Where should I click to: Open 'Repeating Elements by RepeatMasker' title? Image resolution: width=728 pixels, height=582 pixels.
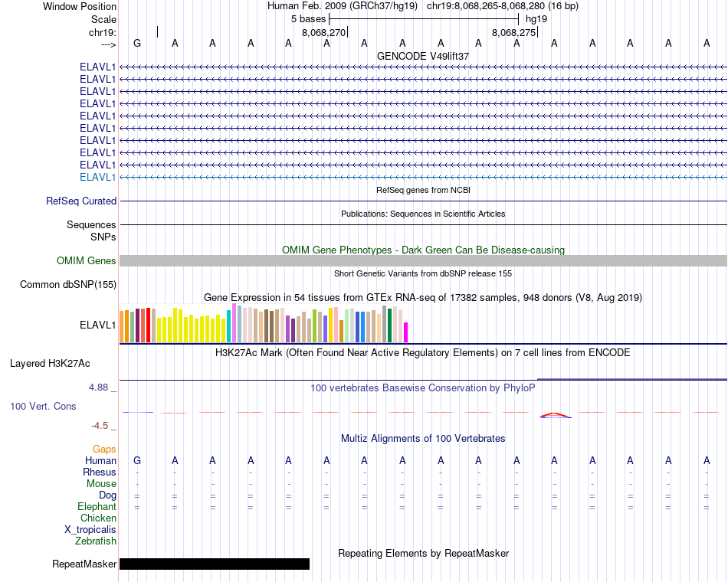pos(423,553)
